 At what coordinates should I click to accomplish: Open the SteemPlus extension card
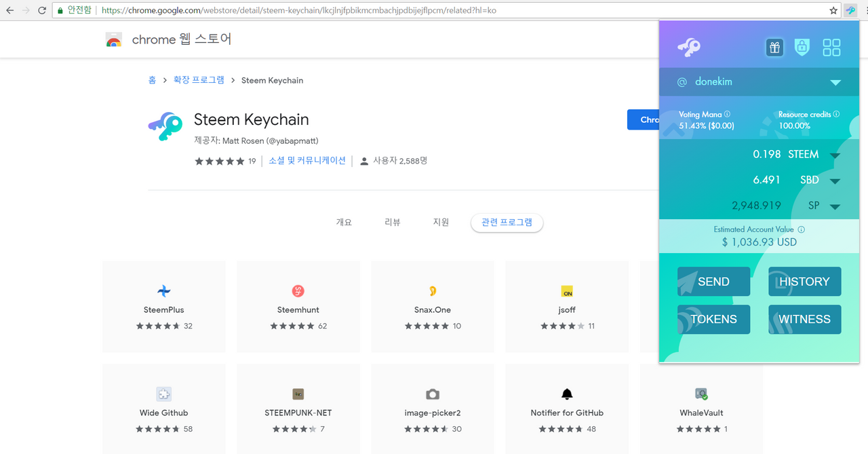point(163,306)
